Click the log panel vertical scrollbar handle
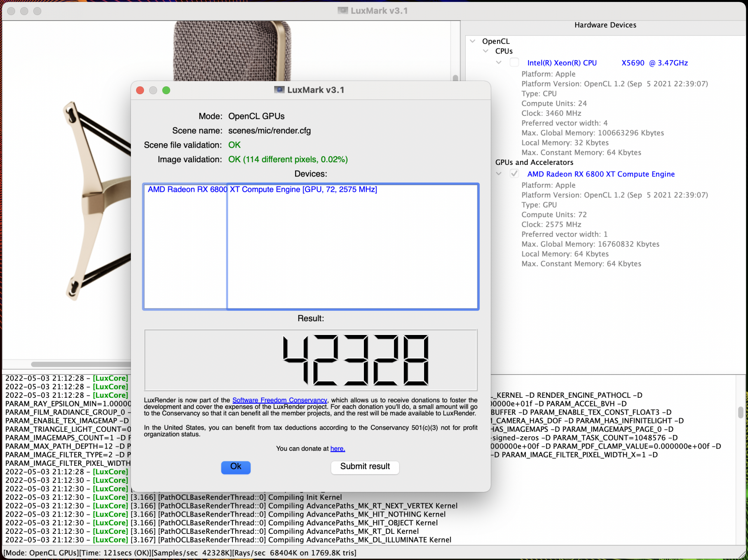 [x=741, y=412]
